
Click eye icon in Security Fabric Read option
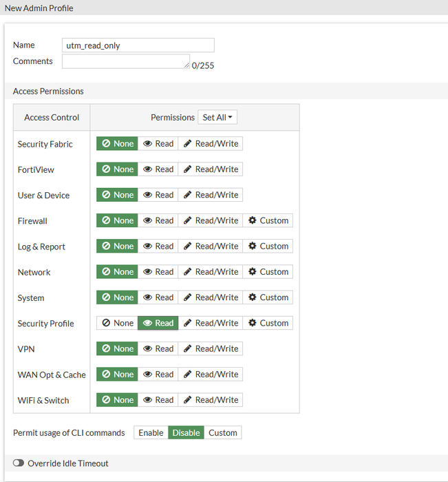pyautogui.click(x=147, y=144)
